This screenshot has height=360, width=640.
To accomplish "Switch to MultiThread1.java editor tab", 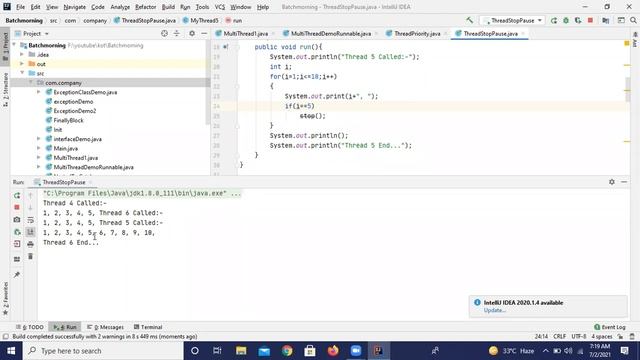I will (x=246, y=33).
